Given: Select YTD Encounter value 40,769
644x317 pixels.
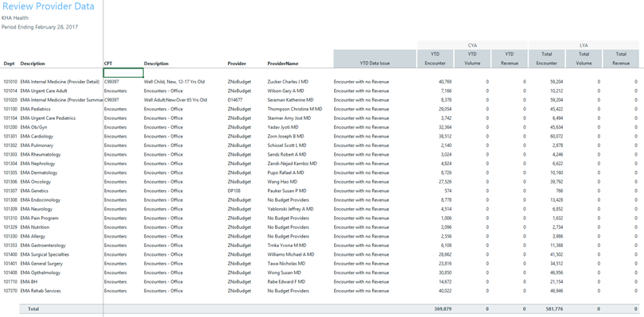Looking at the screenshot, I should [444, 82].
